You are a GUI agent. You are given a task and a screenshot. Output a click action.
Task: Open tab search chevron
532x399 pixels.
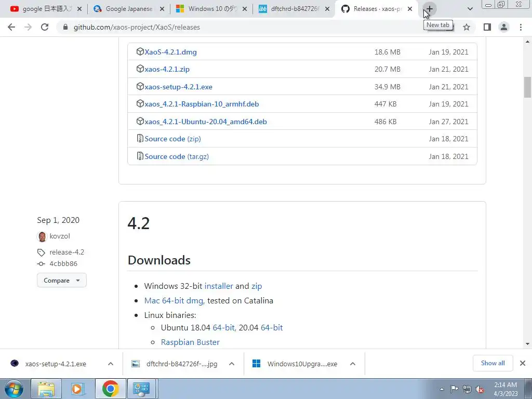[x=470, y=9]
